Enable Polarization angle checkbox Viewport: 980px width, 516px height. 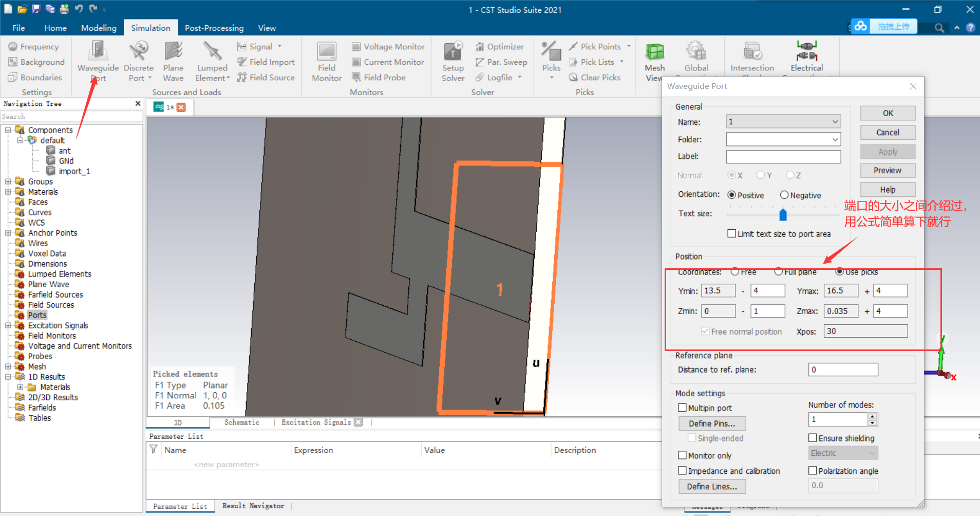tap(813, 471)
